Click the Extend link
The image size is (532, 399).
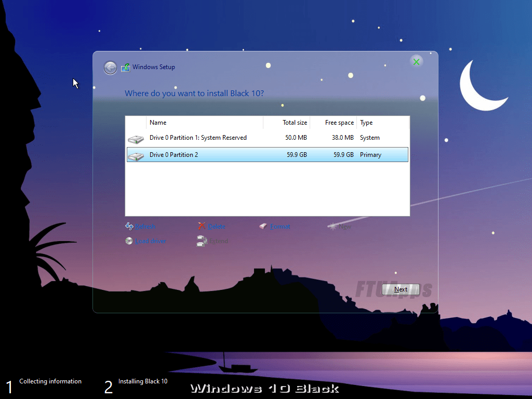point(219,241)
